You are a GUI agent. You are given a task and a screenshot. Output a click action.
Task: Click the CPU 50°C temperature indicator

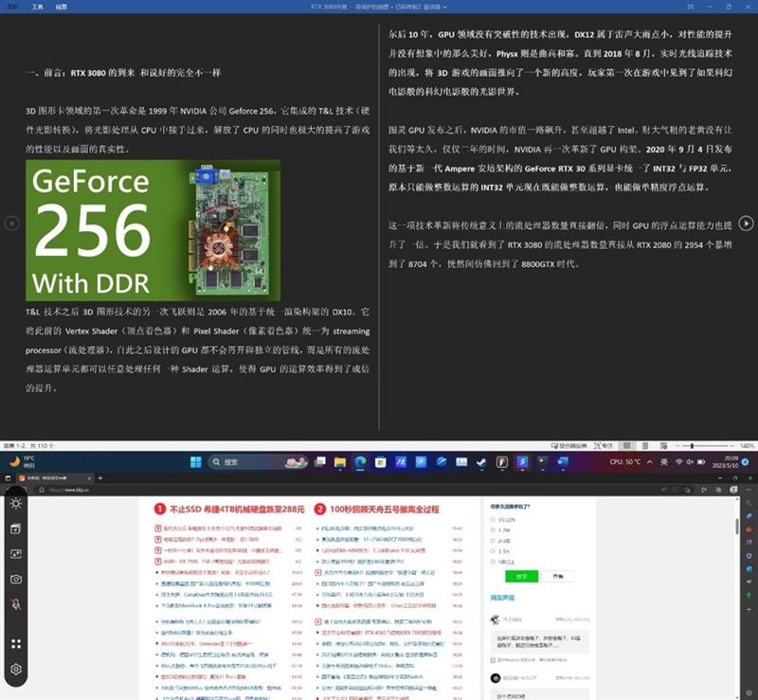(624, 462)
